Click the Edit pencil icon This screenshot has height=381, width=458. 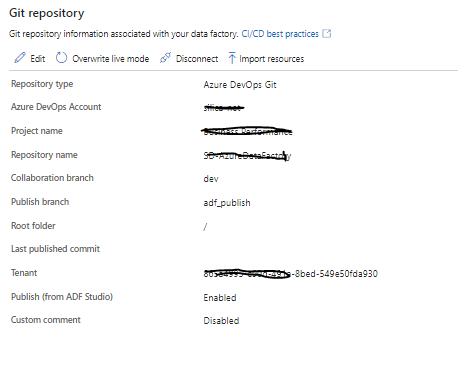tap(20, 58)
